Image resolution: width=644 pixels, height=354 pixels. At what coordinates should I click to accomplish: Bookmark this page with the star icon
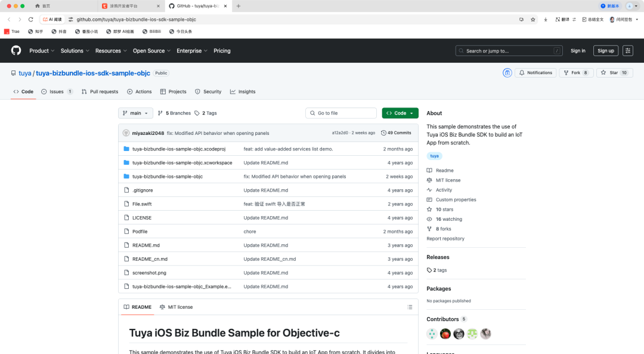pos(532,19)
